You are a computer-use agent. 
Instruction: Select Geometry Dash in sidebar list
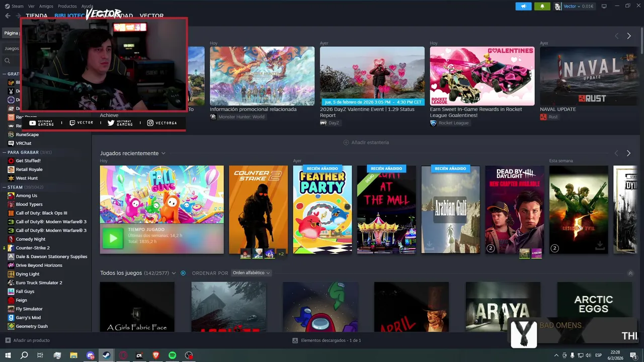pyautogui.click(x=32, y=326)
